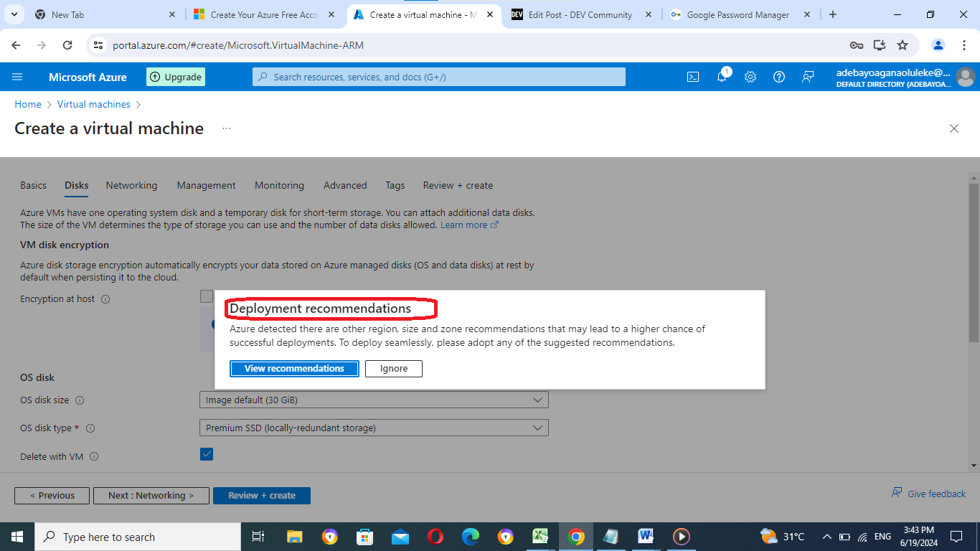Click the info icon next to Encryption at host
The width and height of the screenshot is (980, 551).
coord(105,299)
